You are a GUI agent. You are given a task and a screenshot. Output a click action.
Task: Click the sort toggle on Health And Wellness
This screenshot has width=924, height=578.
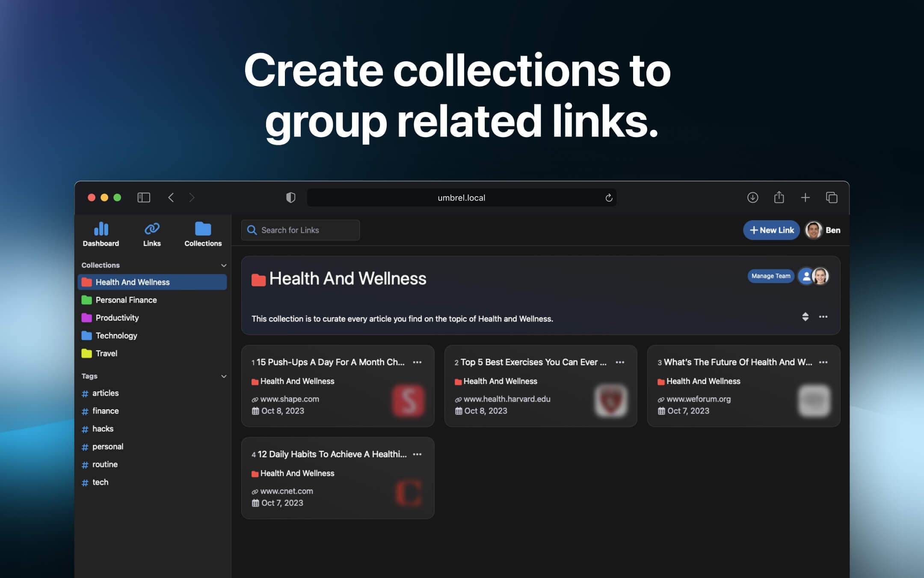[806, 316]
